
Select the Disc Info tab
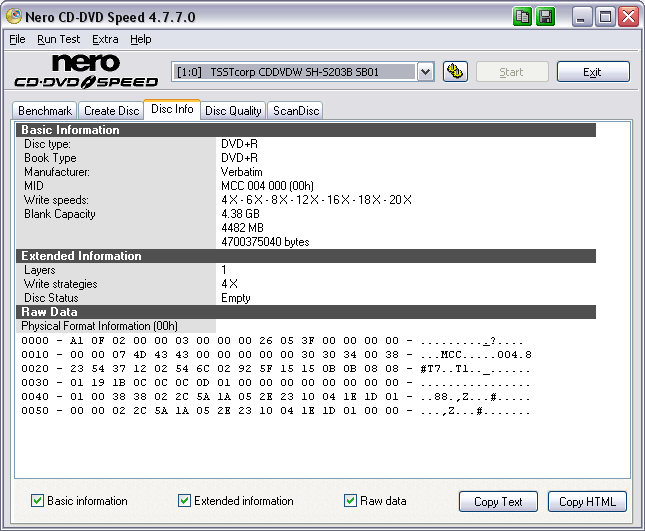coord(172,109)
